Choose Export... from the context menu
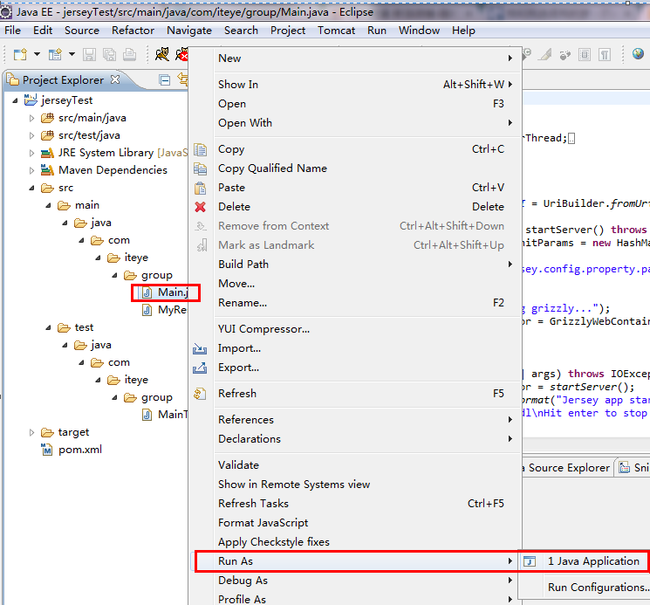 [355, 368]
